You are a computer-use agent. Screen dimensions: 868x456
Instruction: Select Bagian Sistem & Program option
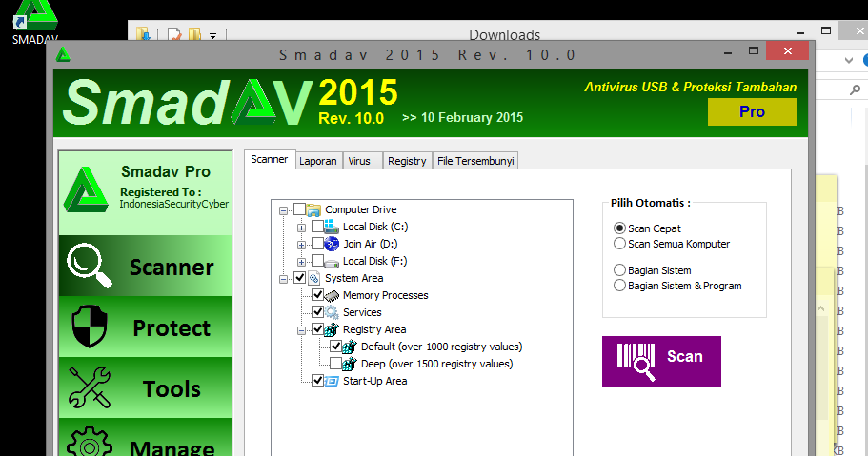pos(619,286)
